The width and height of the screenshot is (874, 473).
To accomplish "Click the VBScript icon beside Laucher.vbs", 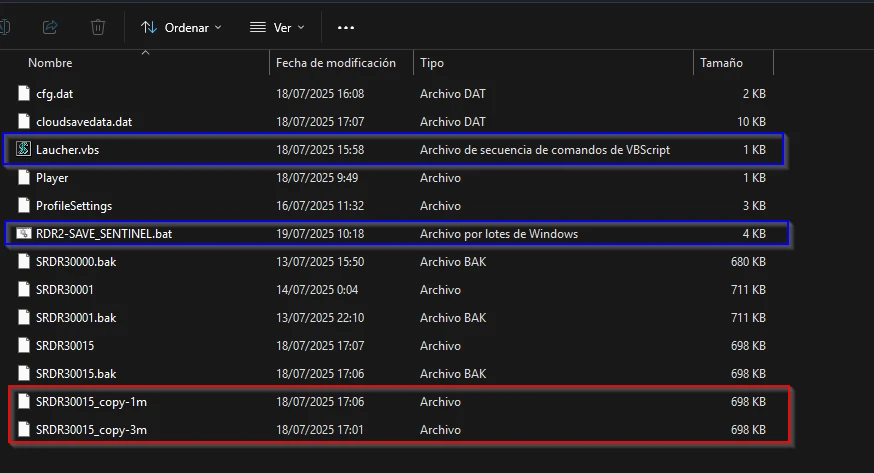I will [x=23, y=150].
